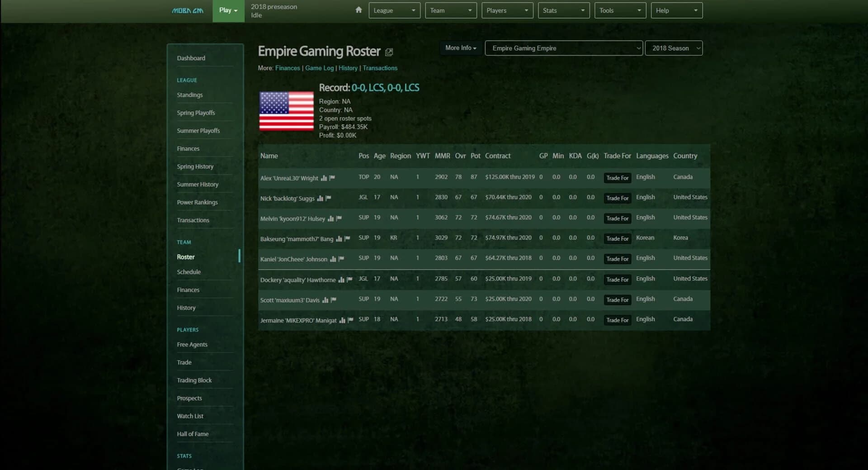
Task: Open stats chart for Alex 'UnreaL30' Wright
Action: click(x=325, y=178)
